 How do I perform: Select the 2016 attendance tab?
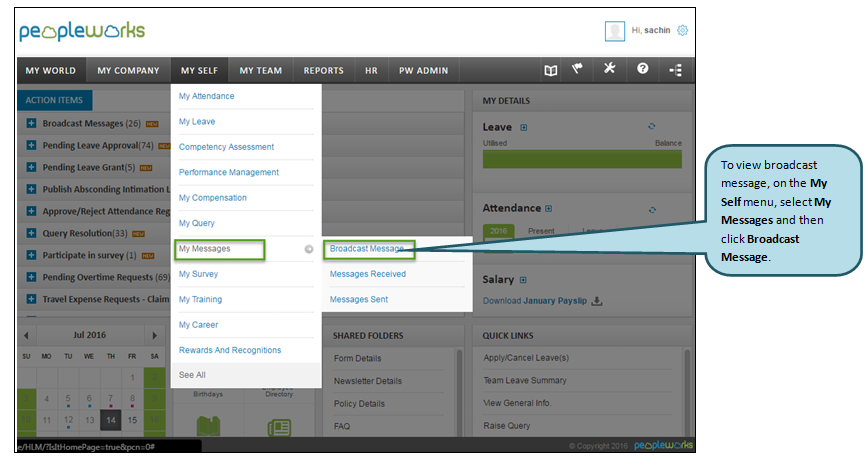click(x=498, y=231)
